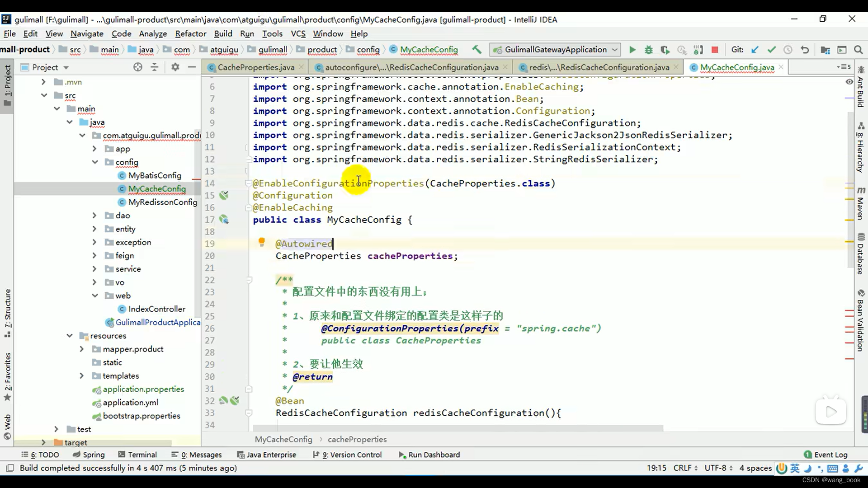Close the MyCacheConfig.java tab
Screen dimensions: 868x488
(781, 67)
